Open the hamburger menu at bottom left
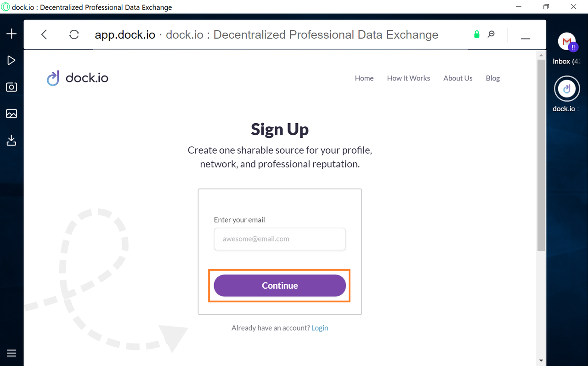 [11, 353]
